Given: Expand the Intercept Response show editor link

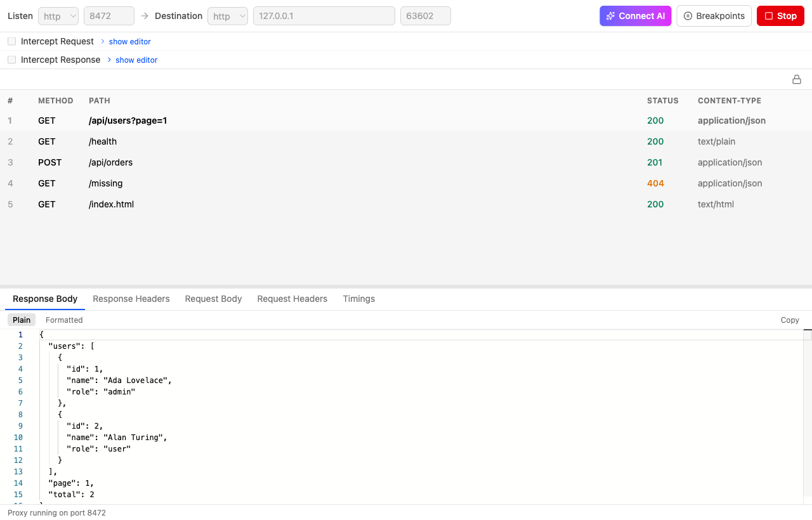Looking at the screenshot, I should (136, 60).
